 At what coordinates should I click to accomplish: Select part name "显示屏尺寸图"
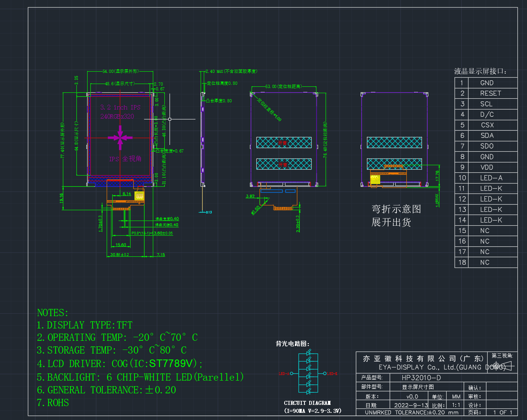(x=418, y=387)
